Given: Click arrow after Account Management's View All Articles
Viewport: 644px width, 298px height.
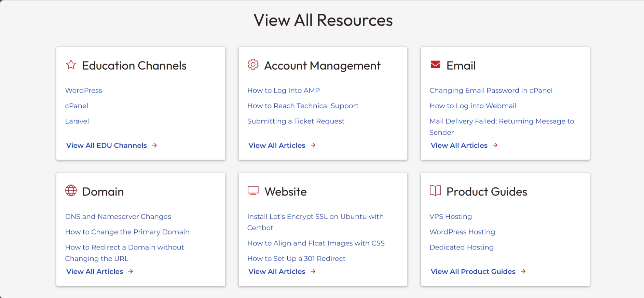Looking at the screenshot, I should (x=313, y=145).
